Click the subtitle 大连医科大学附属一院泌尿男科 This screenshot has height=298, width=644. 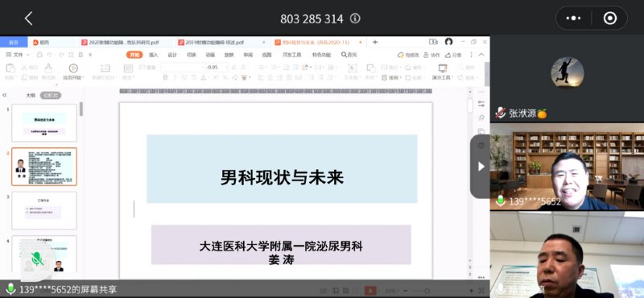click(281, 246)
